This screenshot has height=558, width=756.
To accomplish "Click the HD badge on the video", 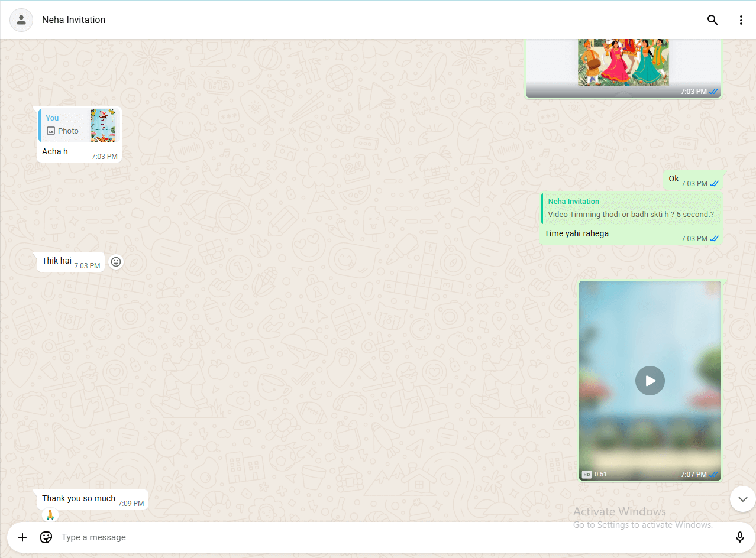I will click(586, 474).
